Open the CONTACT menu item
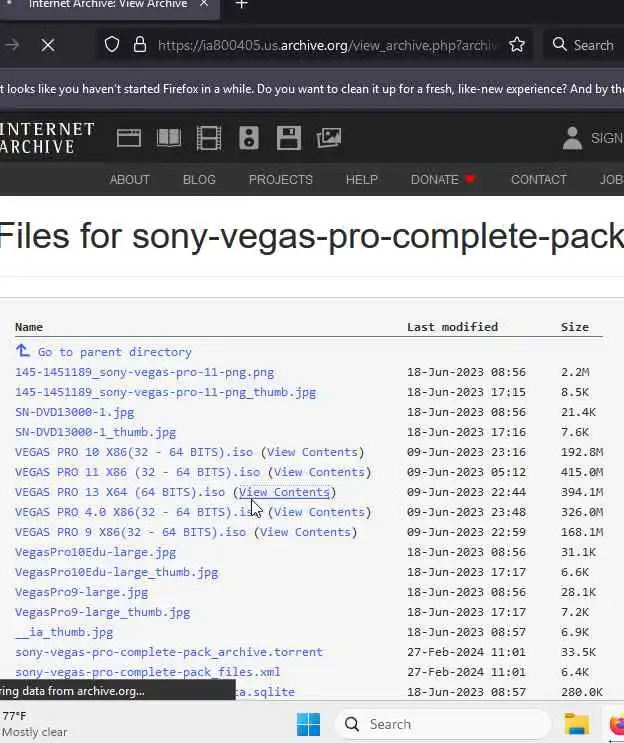624x743 pixels. click(x=539, y=180)
